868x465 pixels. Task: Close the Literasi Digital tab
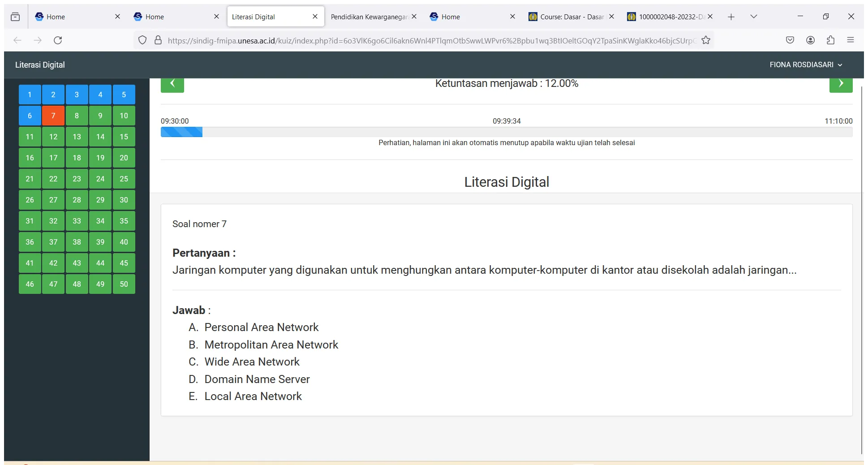pyautogui.click(x=315, y=17)
